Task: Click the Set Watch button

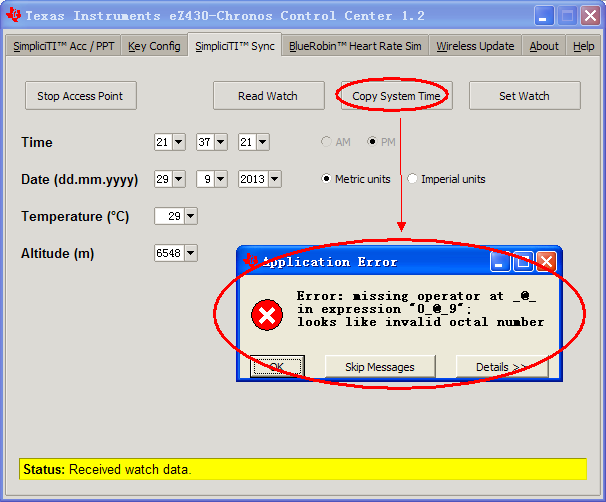Action: point(524,95)
